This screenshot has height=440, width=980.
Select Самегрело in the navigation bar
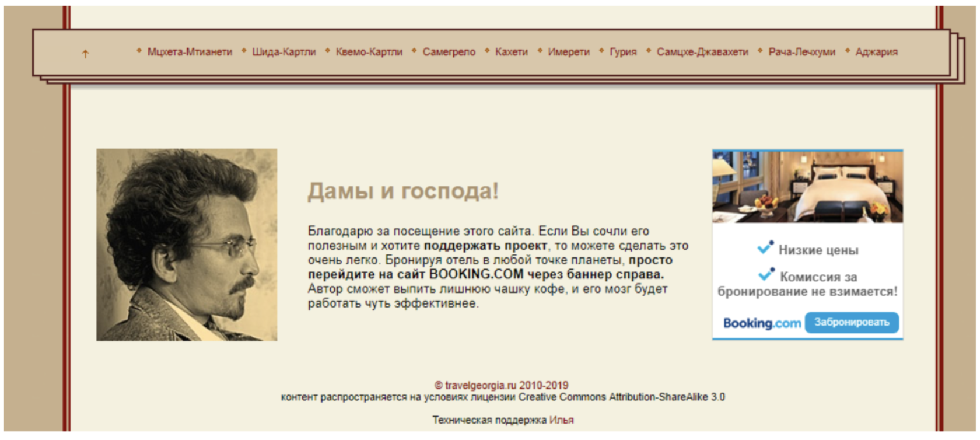click(x=449, y=52)
